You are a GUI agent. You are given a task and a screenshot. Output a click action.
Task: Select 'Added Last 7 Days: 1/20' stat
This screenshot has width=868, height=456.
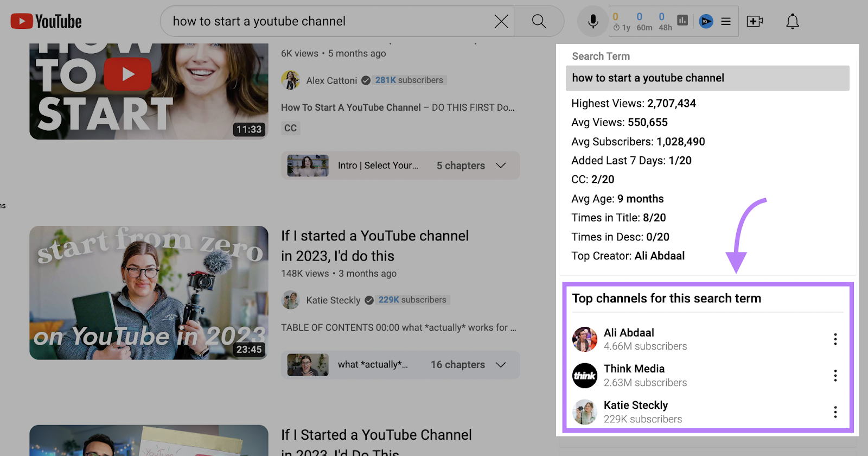tap(631, 161)
